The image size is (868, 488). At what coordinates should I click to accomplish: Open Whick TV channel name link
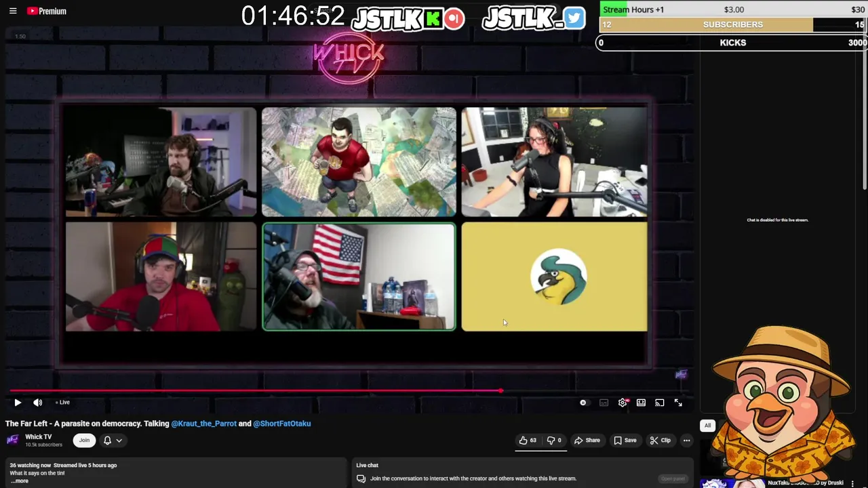(38, 437)
